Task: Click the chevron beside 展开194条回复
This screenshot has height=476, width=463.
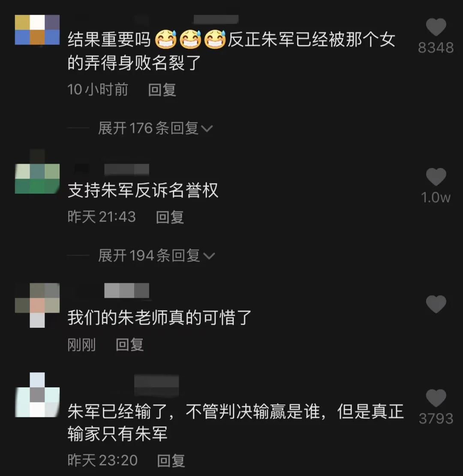Action: coord(209,256)
